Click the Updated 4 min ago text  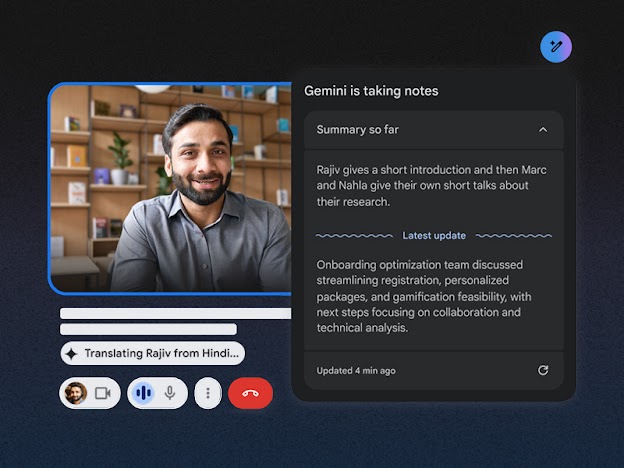[x=356, y=370]
